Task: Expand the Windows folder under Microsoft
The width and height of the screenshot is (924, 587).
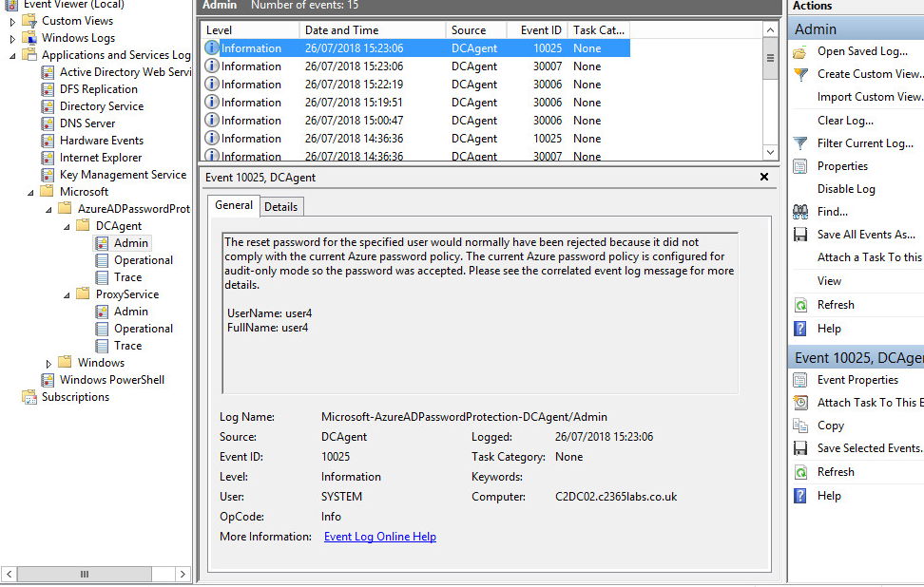Action: pos(48,362)
